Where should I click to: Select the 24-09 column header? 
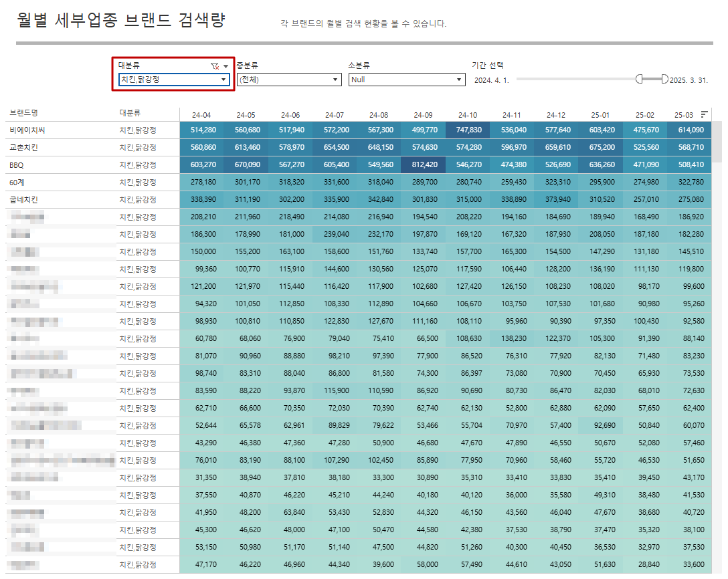click(x=423, y=115)
